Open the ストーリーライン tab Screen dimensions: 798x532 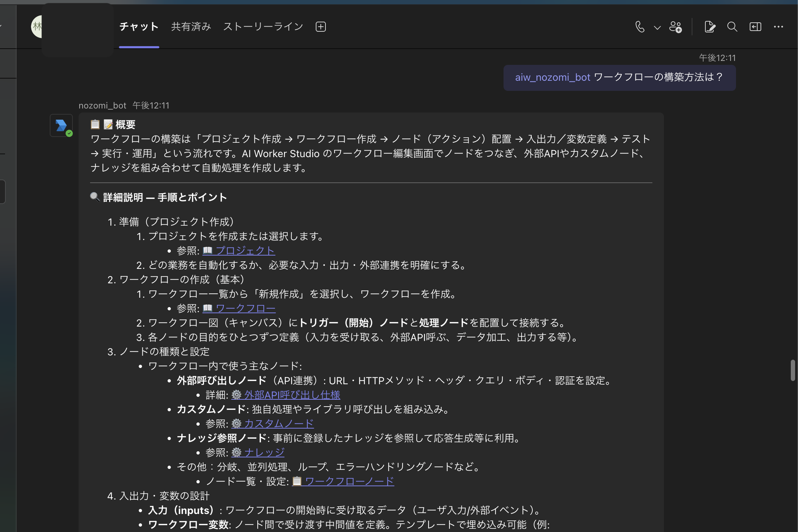click(x=263, y=27)
